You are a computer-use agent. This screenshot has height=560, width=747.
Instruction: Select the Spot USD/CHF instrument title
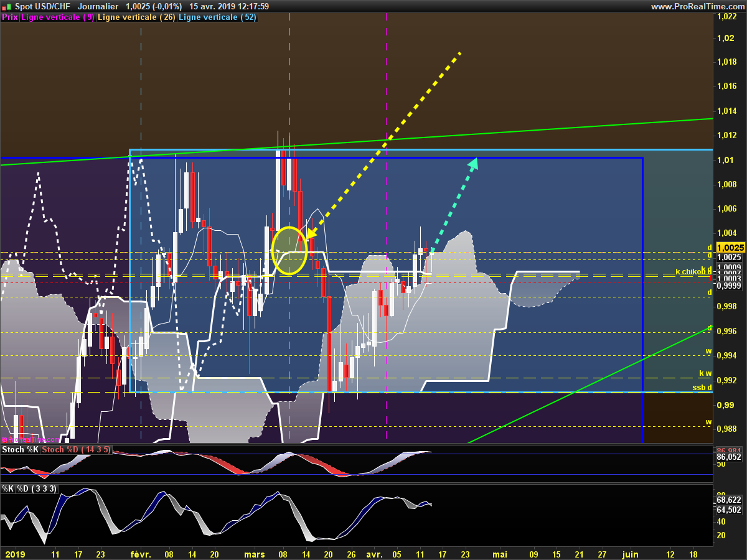pos(42,6)
